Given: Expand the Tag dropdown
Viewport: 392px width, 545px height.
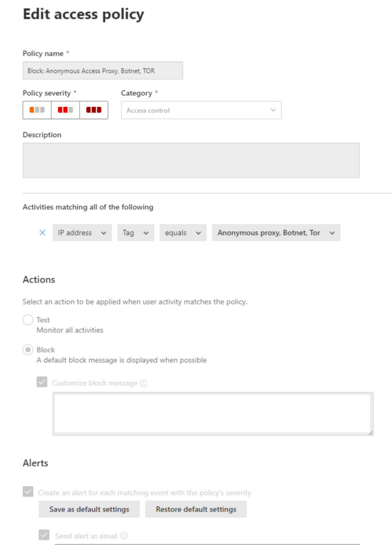Looking at the screenshot, I should (x=136, y=233).
